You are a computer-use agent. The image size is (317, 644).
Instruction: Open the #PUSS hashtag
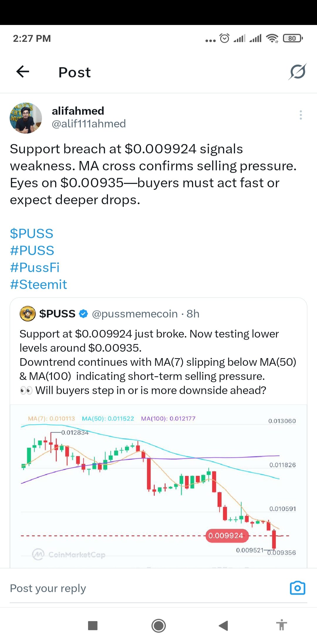point(32,251)
